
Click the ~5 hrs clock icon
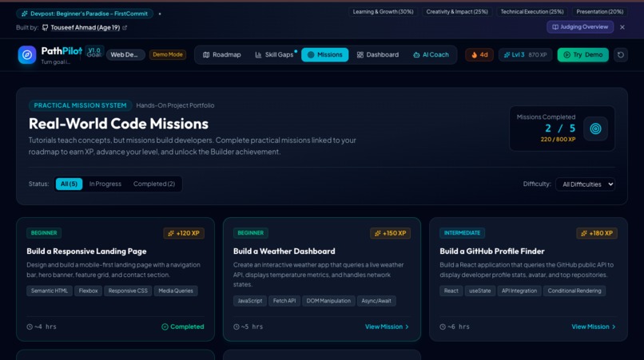pos(237,326)
